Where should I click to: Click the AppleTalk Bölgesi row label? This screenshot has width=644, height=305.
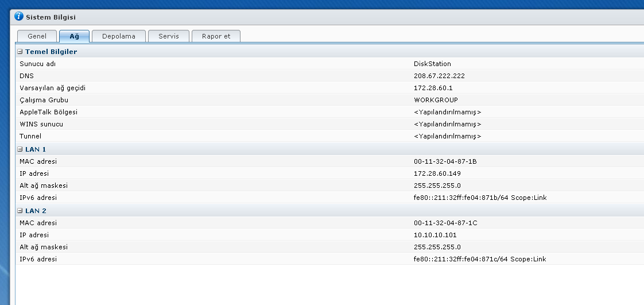coord(48,112)
